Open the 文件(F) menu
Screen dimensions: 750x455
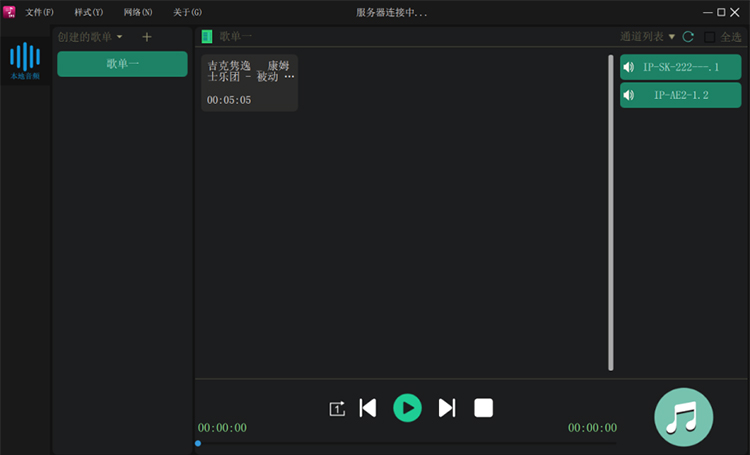39,12
